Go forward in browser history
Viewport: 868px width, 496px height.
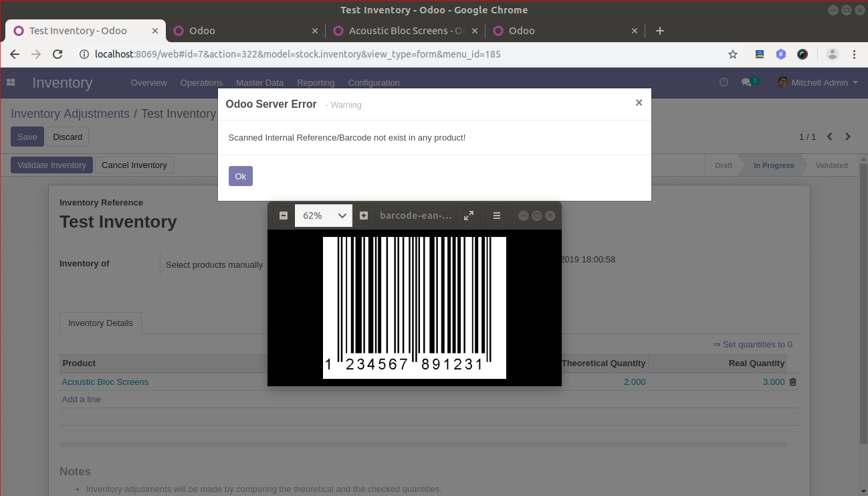pos(36,54)
